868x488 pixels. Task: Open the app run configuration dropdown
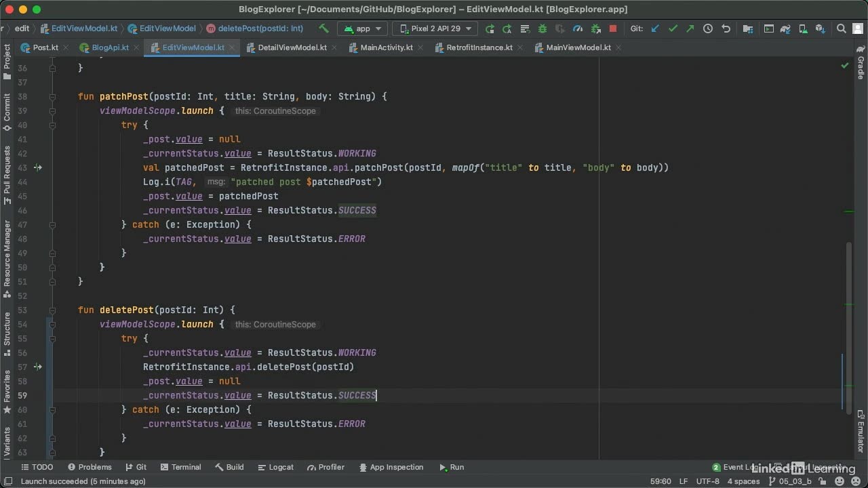click(x=363, y=28)
